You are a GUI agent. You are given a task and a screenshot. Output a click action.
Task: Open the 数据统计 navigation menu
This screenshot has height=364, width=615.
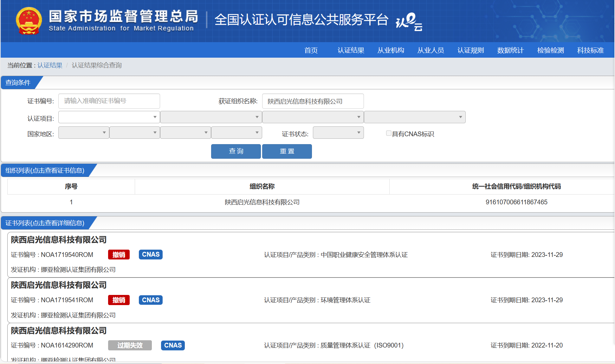click(x=511, y=50)
